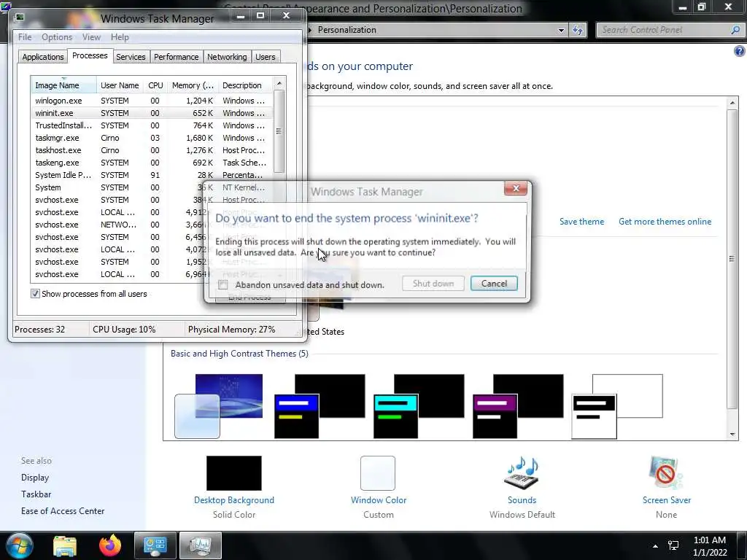Open the Help menu in Task Manager
The height and width of the screenshot is (560, 747).
click(x=120, y=37)
